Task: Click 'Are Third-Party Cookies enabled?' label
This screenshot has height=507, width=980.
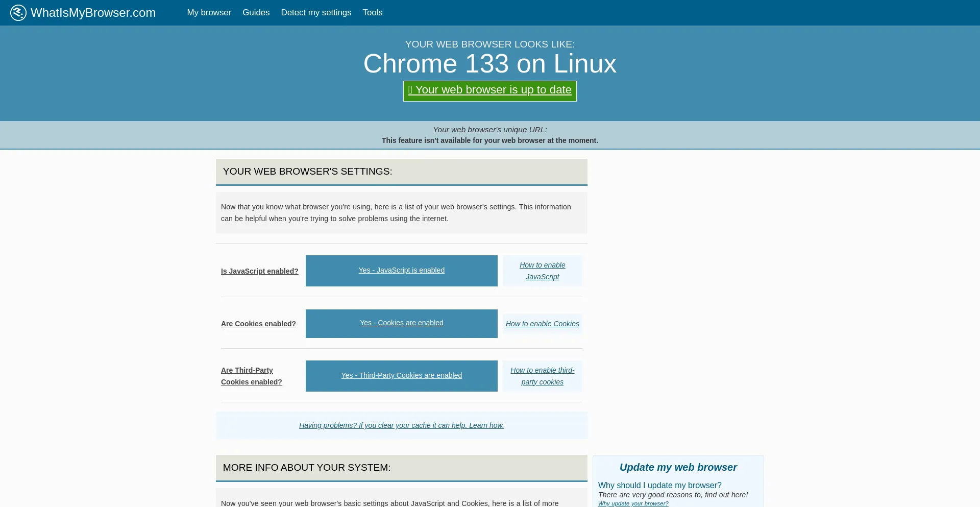Action: (x=251, y=376)
